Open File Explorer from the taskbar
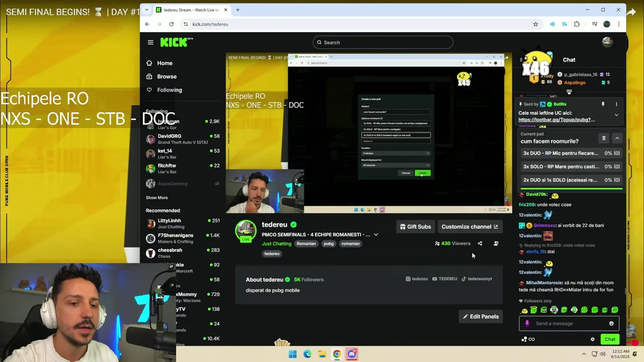The height and width of the screenshot is (362, 644). [322, 354]
